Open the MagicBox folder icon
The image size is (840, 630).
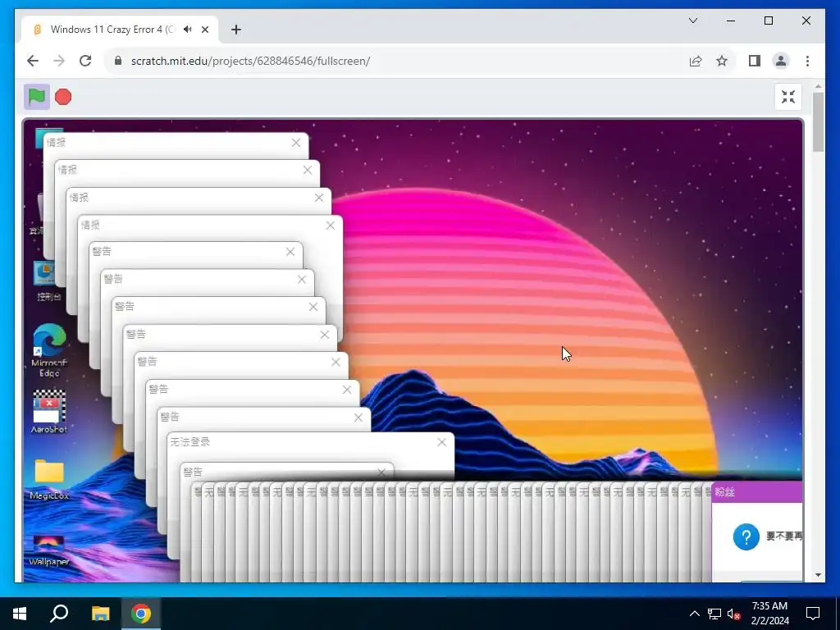point(49,478)
